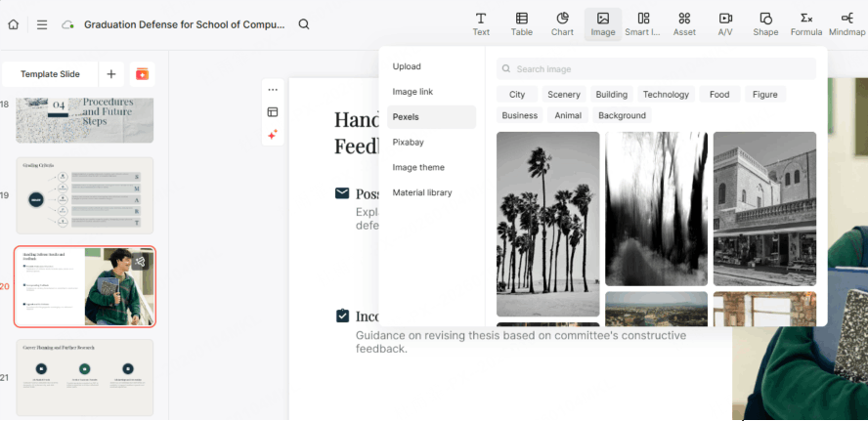Open the three-dots slide options menu
Screen dimensions: 868x421
click(x=273, y=90)
